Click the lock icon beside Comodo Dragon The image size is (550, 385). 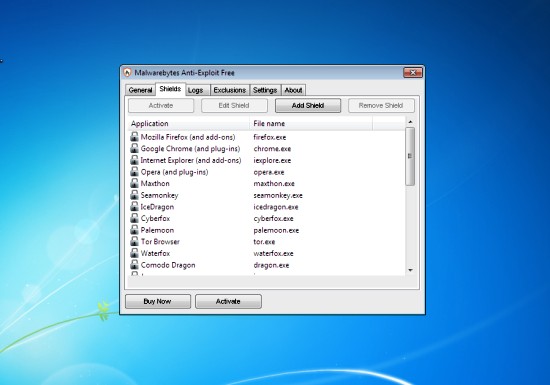[134, 265]
